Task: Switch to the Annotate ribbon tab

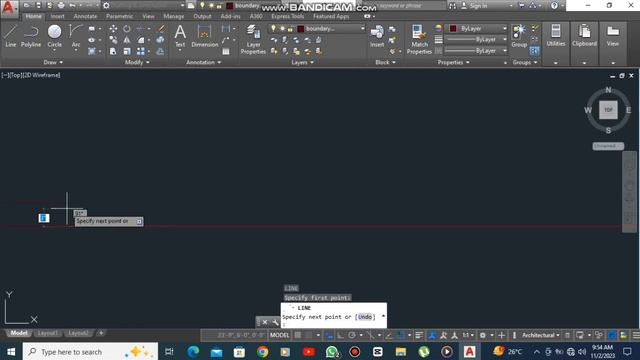Action: pyautogui.click(x=85, y=16)
